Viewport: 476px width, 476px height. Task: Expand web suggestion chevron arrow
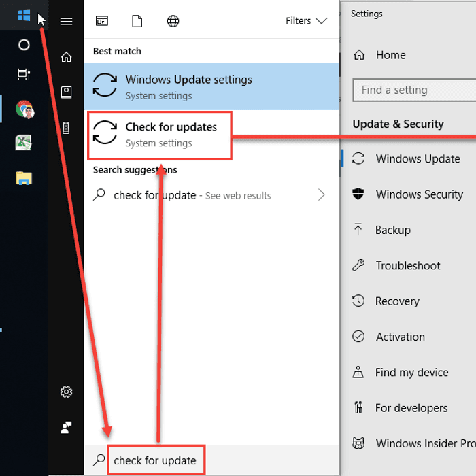(x=322, y=195)
